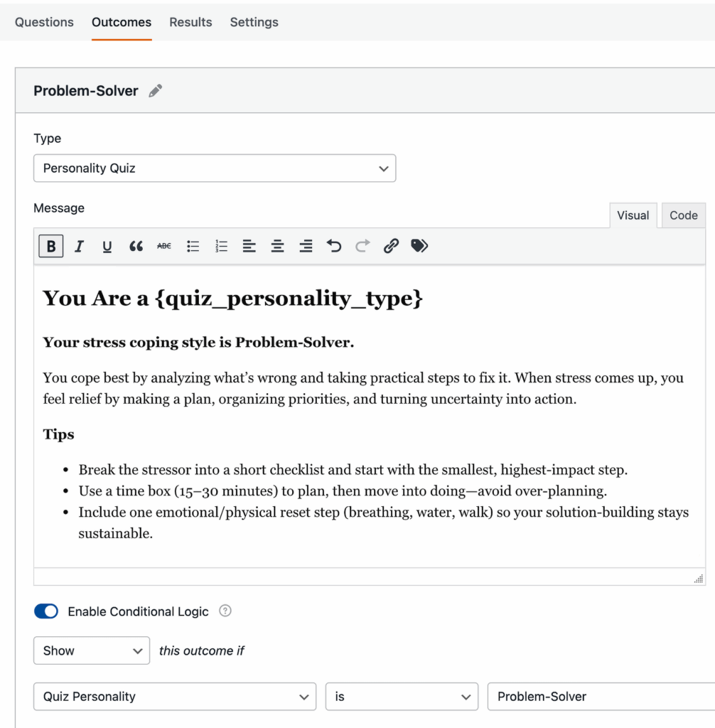The width and height of the screenshot is (715, 728).
Task: Create a bulleted list
Action: pos(193,246)
